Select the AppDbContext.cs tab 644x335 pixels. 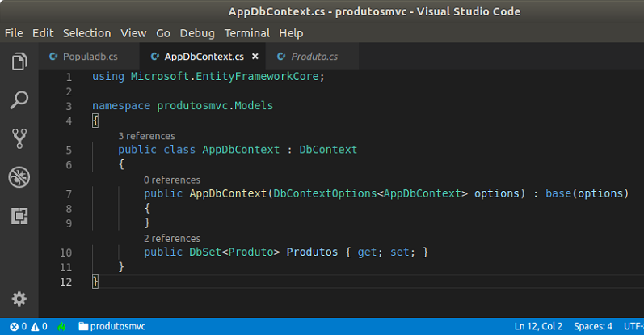coord(204,57)
